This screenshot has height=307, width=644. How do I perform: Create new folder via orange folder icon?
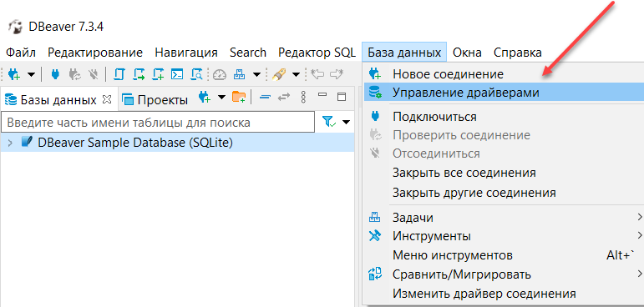(x=239, y=98)
